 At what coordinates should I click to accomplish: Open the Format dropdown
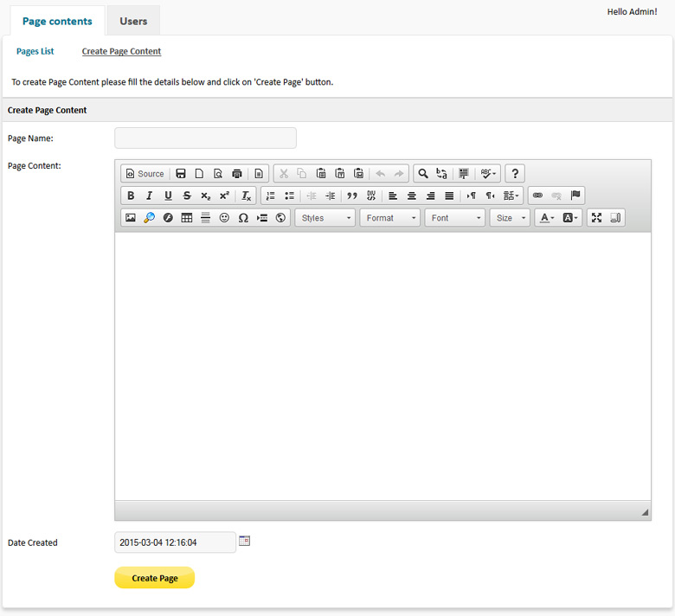390,218
